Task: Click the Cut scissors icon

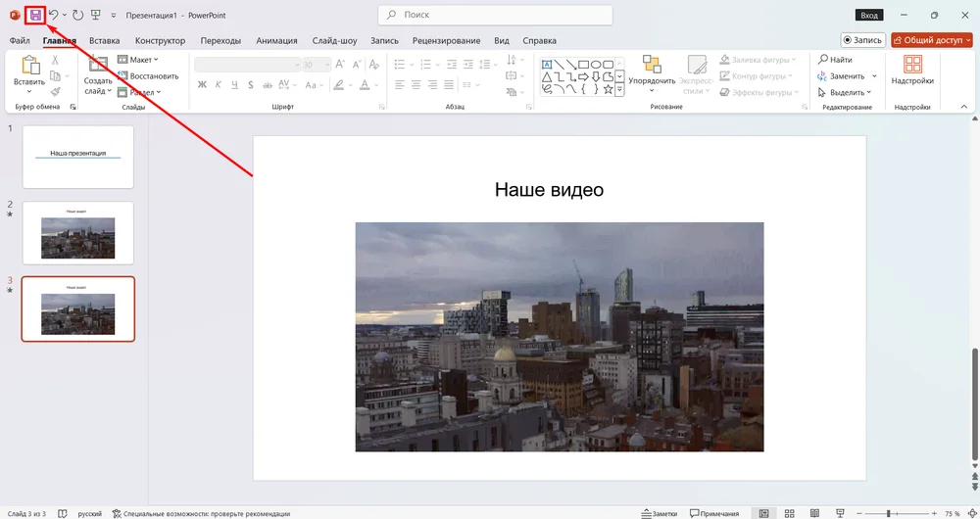Action: point(55,61)
